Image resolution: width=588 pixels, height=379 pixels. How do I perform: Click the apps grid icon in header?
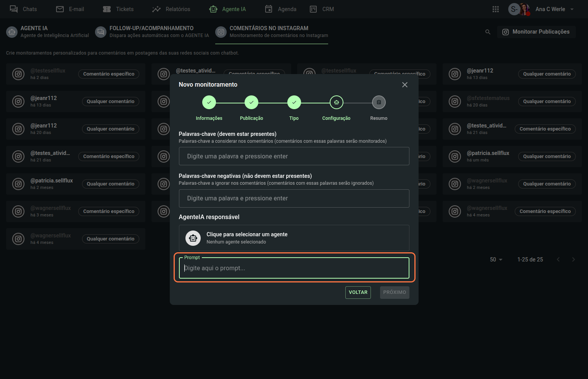495,9
